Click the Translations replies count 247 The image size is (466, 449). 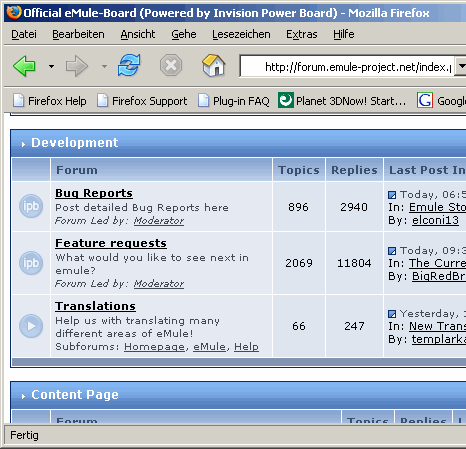coord(354,326)
